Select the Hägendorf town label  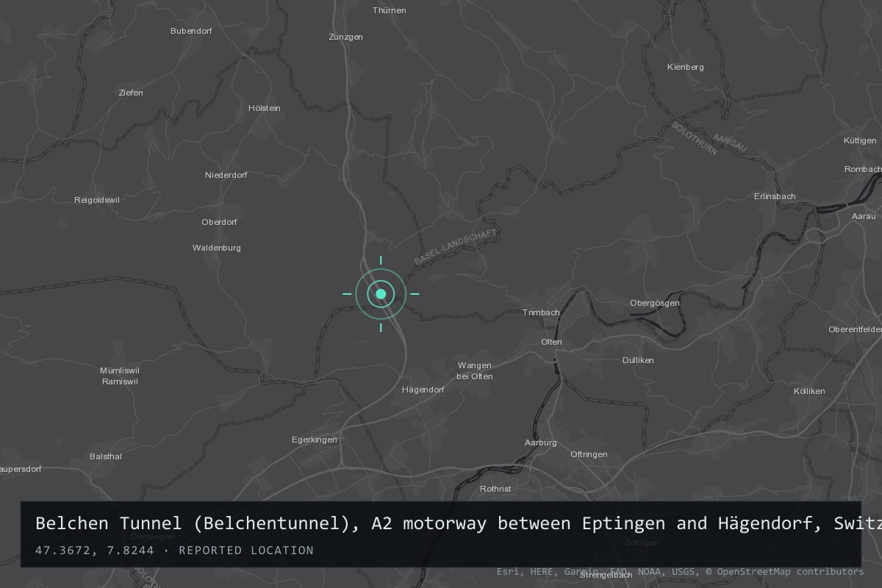423,390
